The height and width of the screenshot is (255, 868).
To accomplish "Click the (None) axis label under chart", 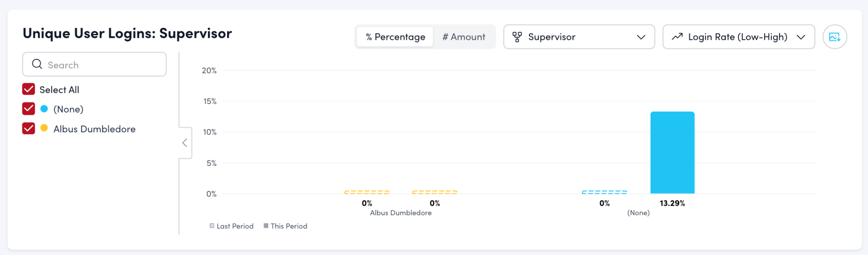I will (638, 213).
